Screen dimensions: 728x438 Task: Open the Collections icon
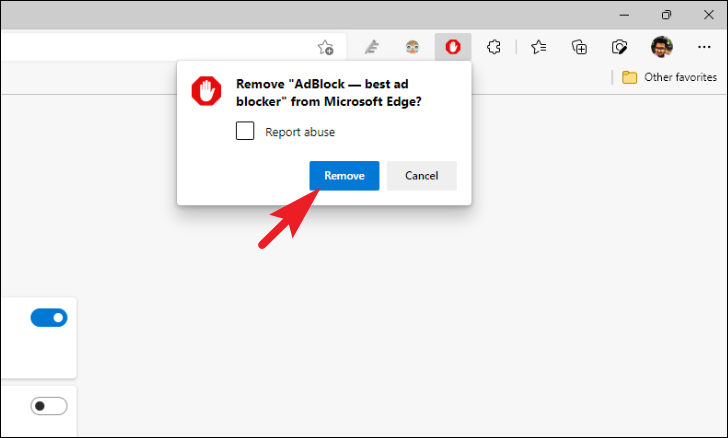579,47
